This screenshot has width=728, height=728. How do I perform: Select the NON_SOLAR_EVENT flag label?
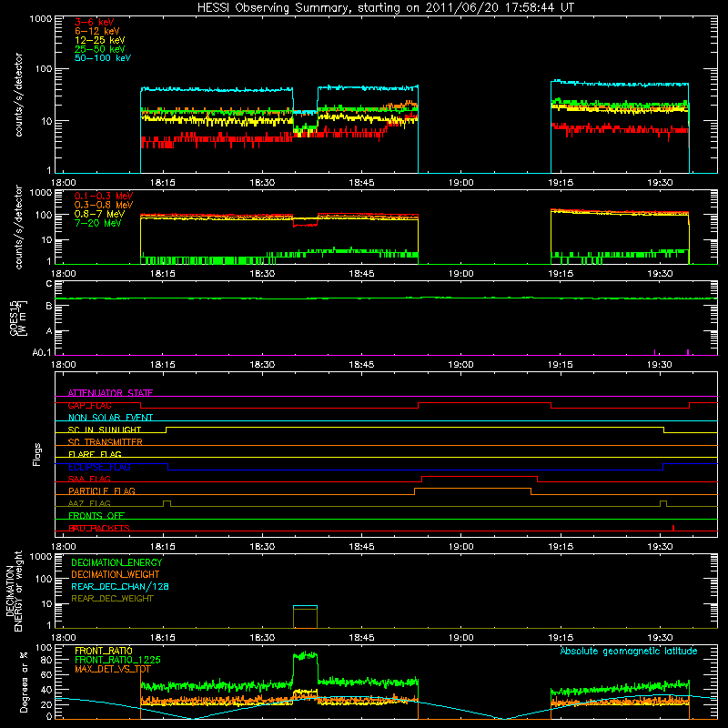[110, 418]
